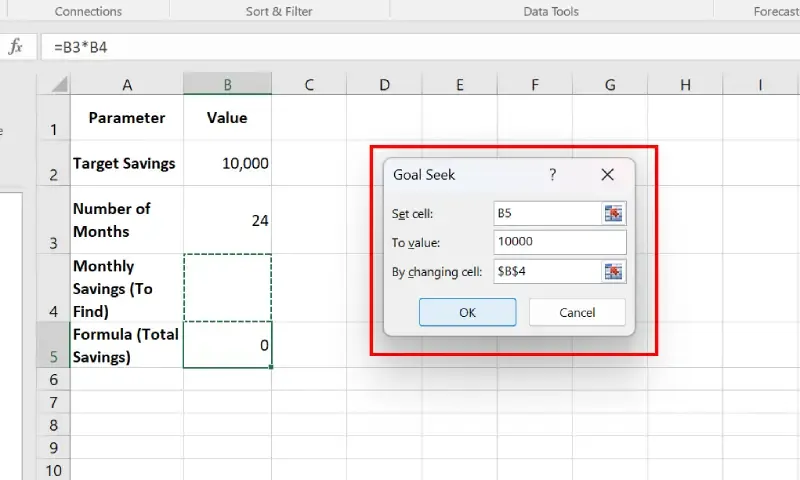Select row 4 header

coord(54,288)
